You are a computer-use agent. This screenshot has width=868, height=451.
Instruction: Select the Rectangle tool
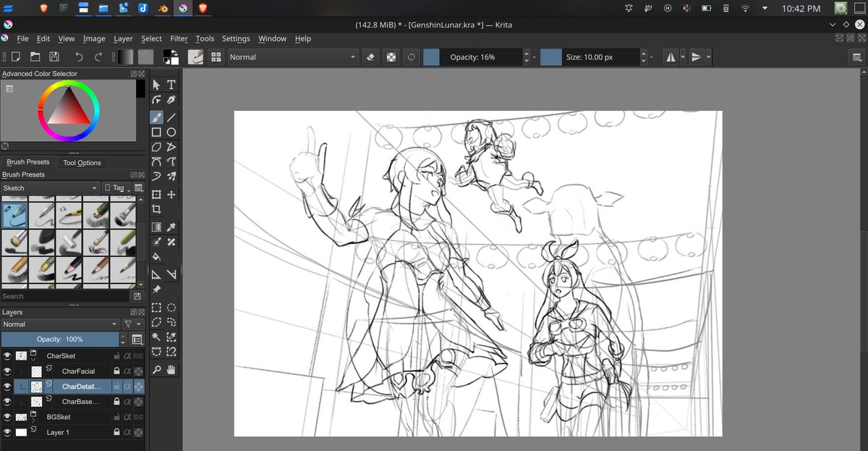tap(156, 132)
